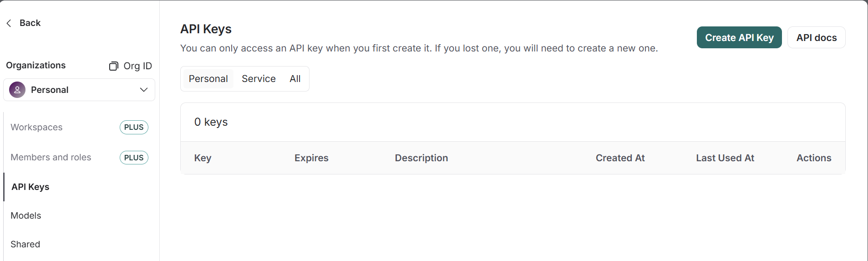The height and width of the screenshot is (261, 868).
Task: Open Workspaces in the sidebar
Action: (x=36, y=127)
